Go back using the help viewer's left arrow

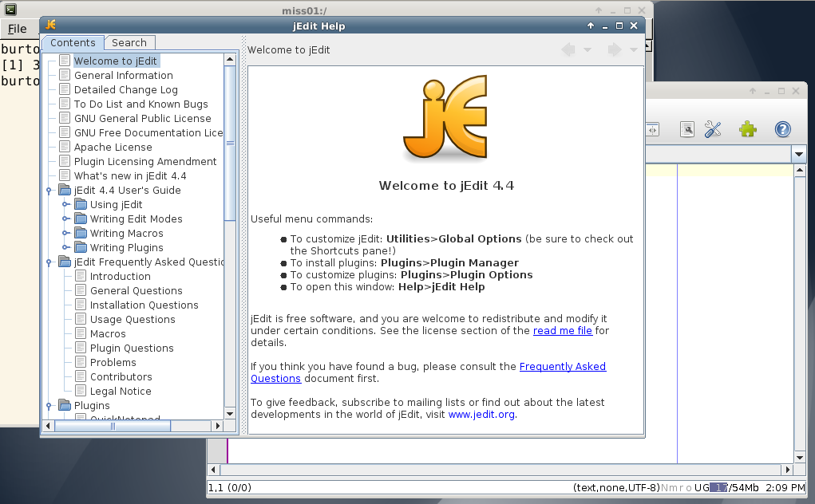(x=568, y=49)
